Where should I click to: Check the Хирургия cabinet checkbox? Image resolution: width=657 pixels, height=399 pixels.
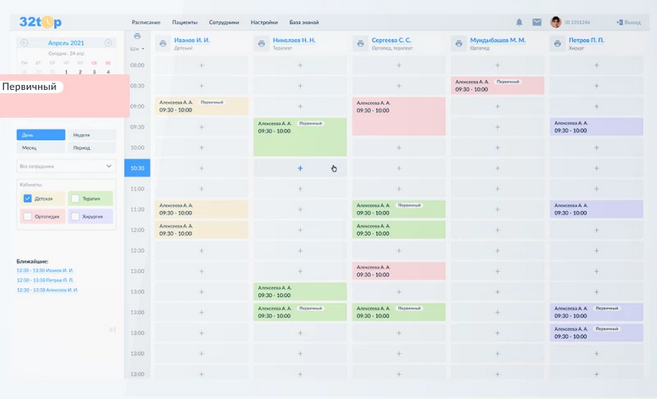click(x=75, y=216)
